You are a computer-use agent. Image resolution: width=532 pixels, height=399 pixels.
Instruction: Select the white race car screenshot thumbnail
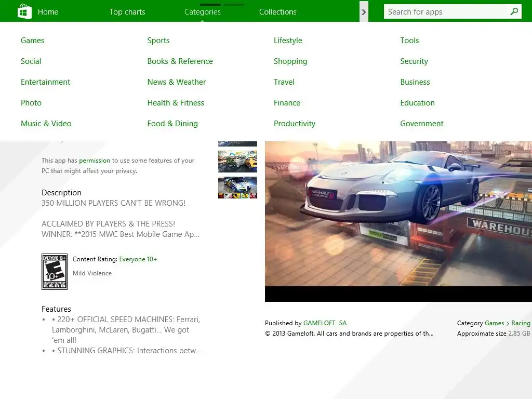pyautogui.click(x=237, y=188)
